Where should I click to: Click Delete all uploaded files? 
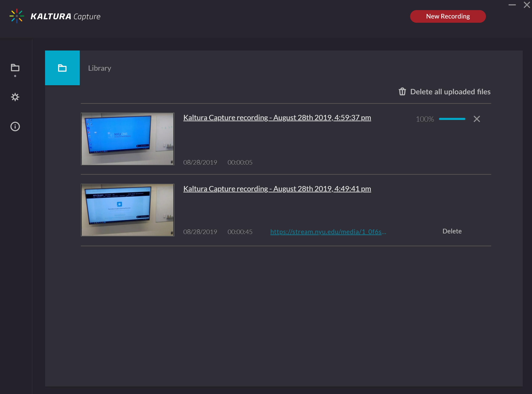(x=450, y=92)
